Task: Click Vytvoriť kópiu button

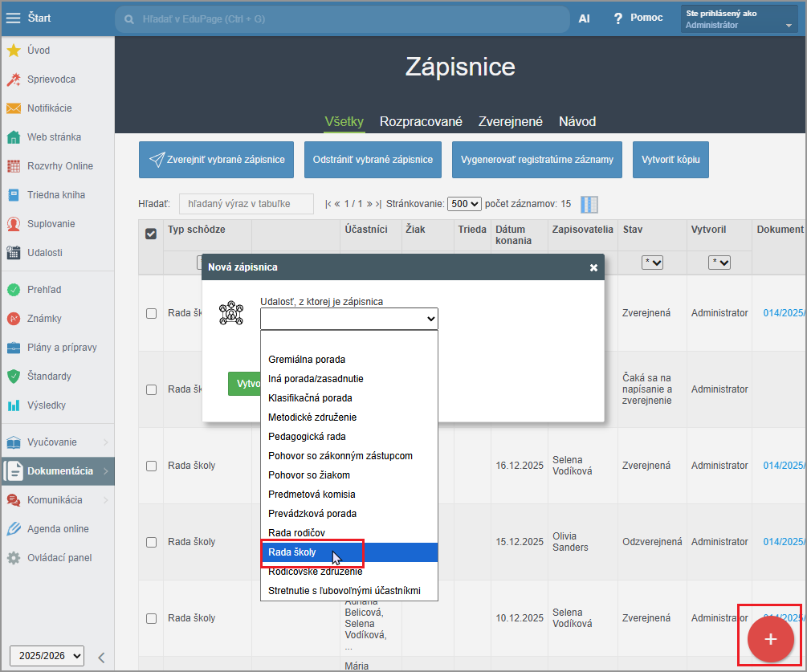Action: pyautogui.click(x=670, y=160)
